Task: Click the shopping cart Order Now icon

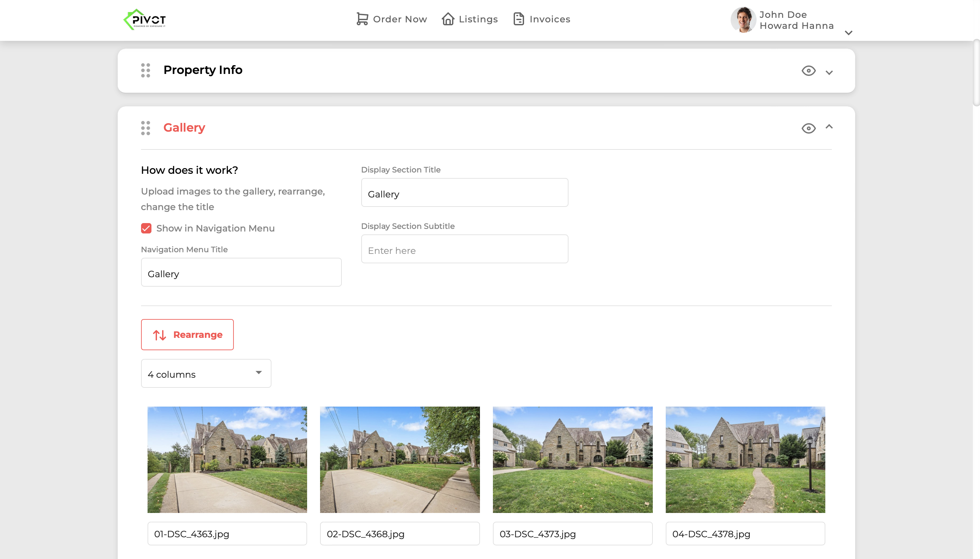Action: click(362, 19)
